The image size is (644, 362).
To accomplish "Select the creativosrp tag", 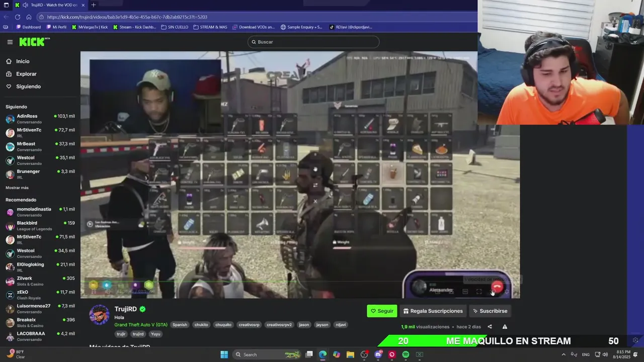I will pyautogui.click(x=249, y=325).
